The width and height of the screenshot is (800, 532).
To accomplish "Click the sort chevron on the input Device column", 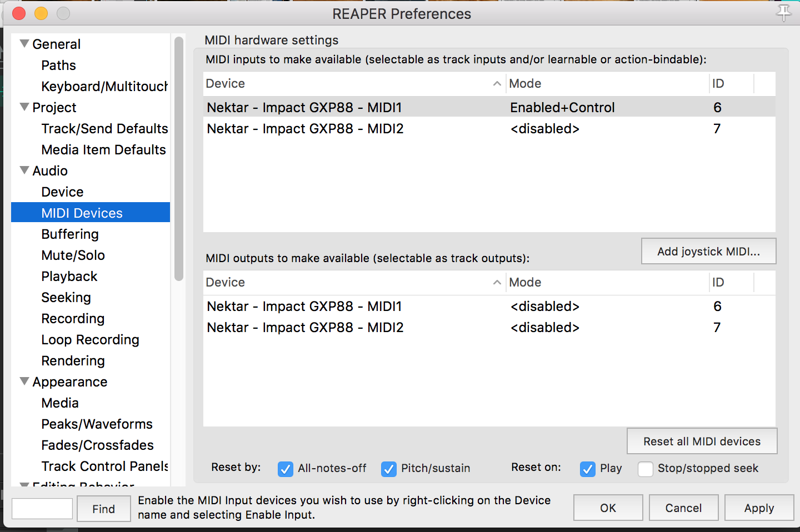I will 497,83.
